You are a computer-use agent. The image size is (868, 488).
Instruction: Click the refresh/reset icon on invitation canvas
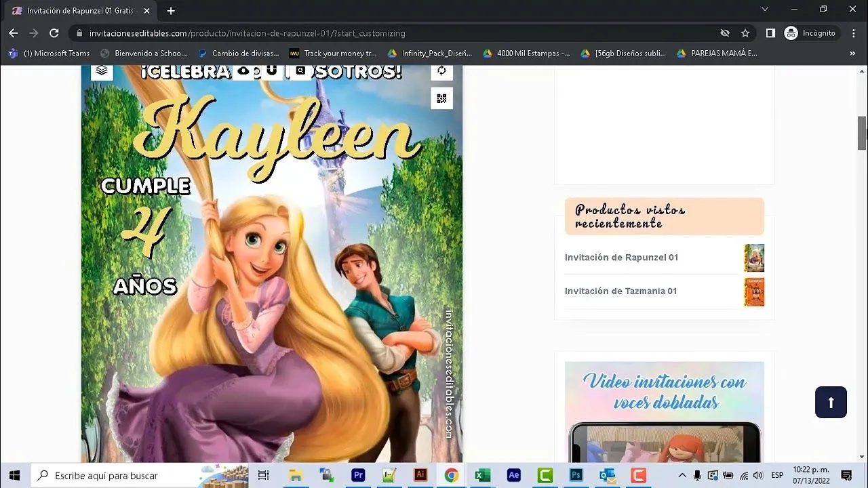pyautogui.click(x=441, y=70)
